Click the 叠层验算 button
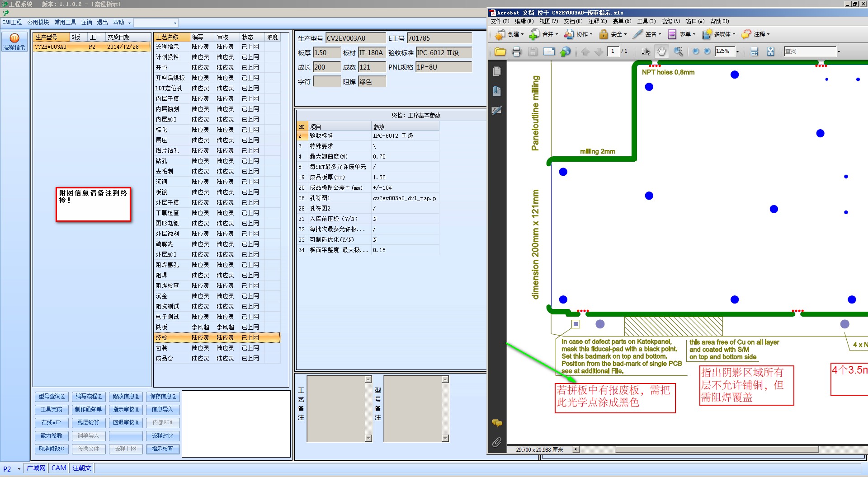The height and width of the screenshot is (477, 868). click(x=89, y=423)
